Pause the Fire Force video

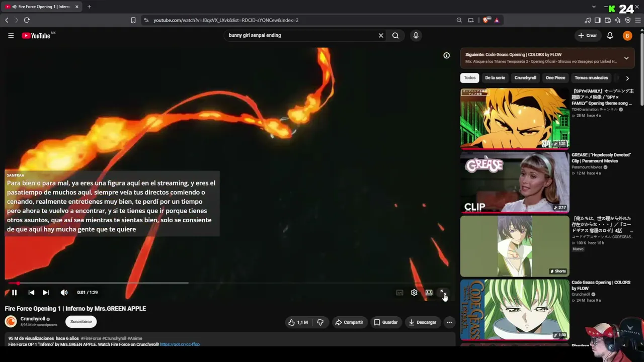pyautogui.click(x=14, y=293)
